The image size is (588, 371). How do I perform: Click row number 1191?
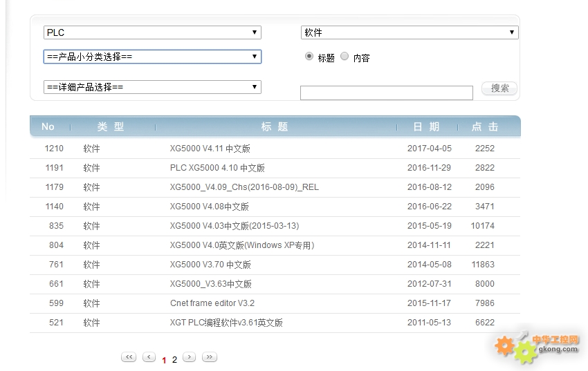54,168
